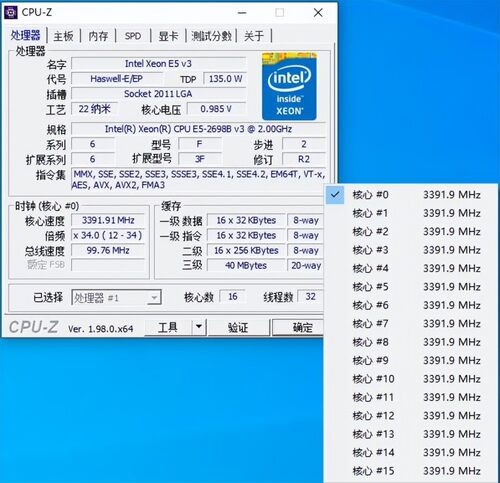Image resolution: width=500 pixels, height=483 pixels.
Task: Select 核心 #11 in the core menu
Action: 410,397
